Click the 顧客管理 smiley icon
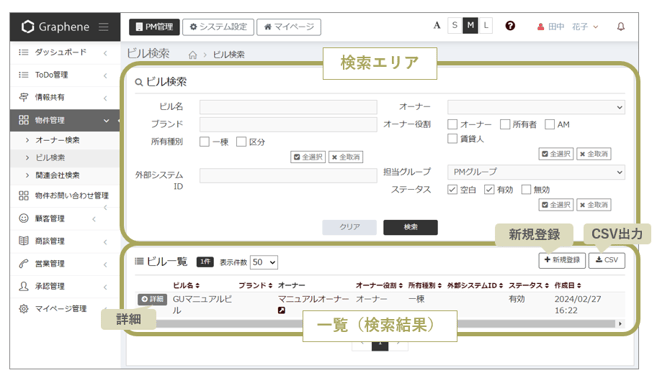 pyautogui.click(x=24, y=218)
